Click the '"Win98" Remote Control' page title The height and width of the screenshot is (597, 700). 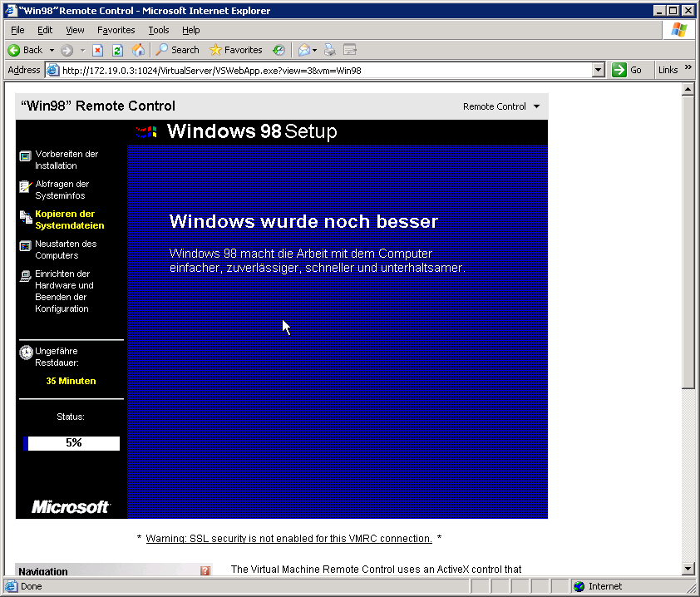pos(98,106)
